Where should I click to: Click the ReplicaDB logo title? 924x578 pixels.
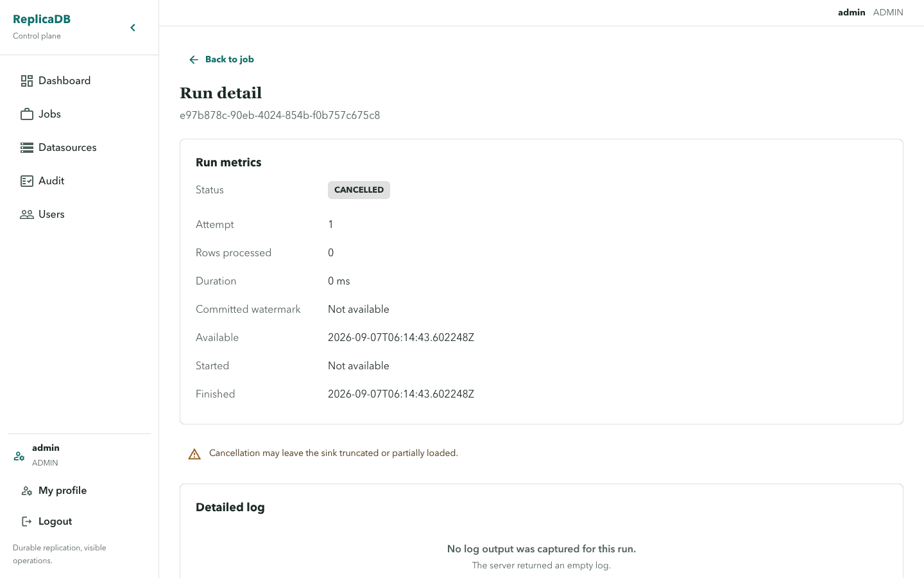pos(42,19)
